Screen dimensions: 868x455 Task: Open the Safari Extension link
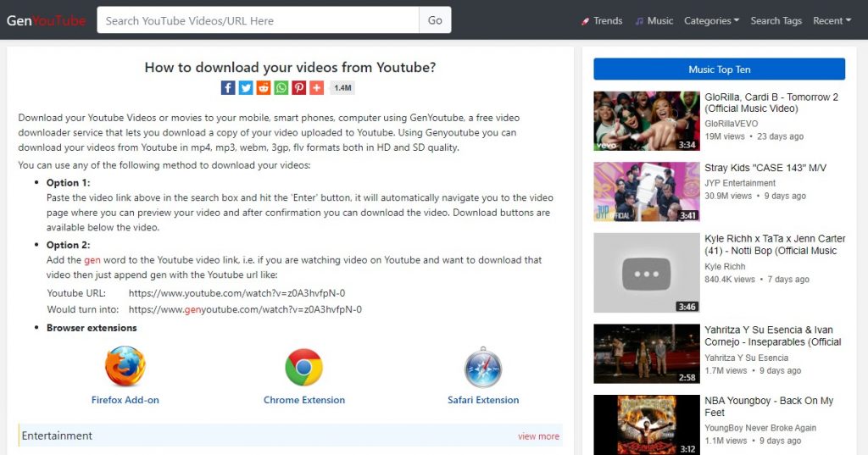tap(483, 400)
